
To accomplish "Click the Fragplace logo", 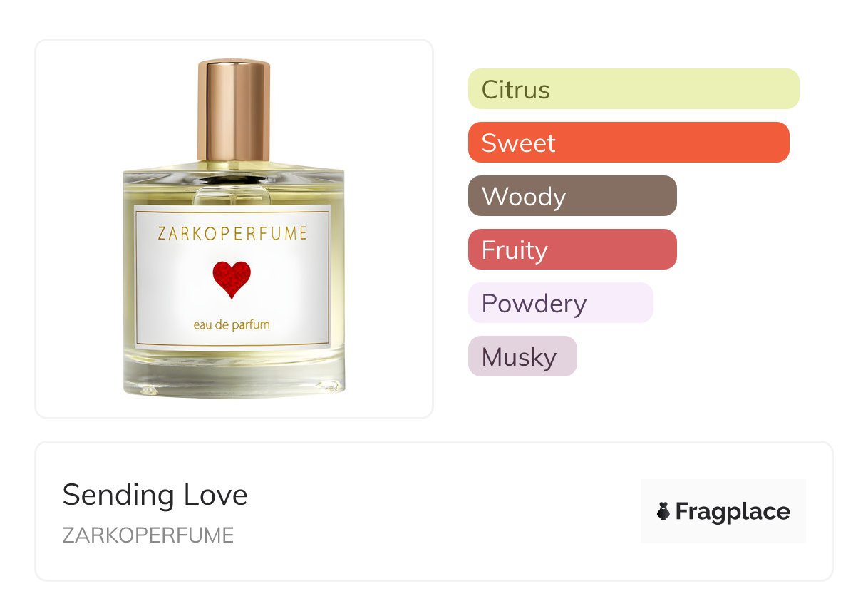I will [x=723, y=511].
